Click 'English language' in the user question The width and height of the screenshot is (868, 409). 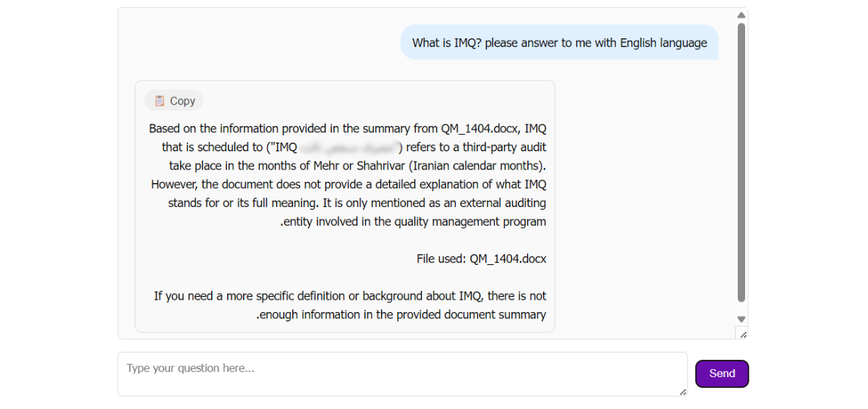coord(664,43)
